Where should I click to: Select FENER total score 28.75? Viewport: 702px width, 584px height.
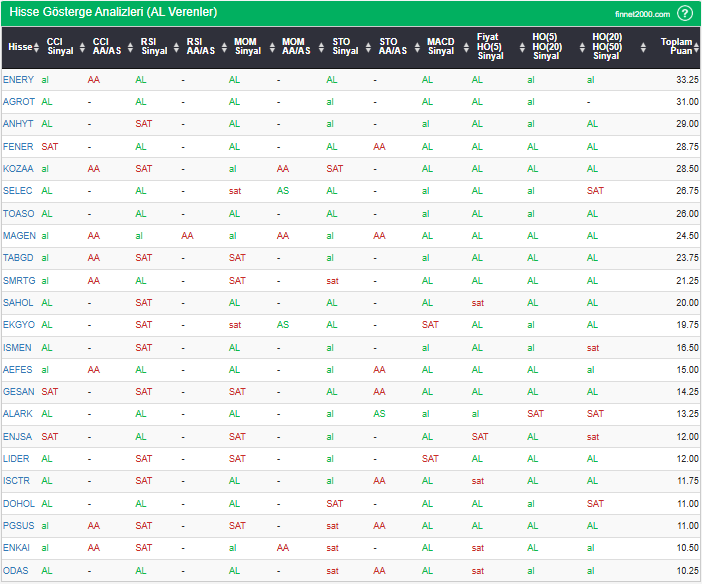(687, 146)
